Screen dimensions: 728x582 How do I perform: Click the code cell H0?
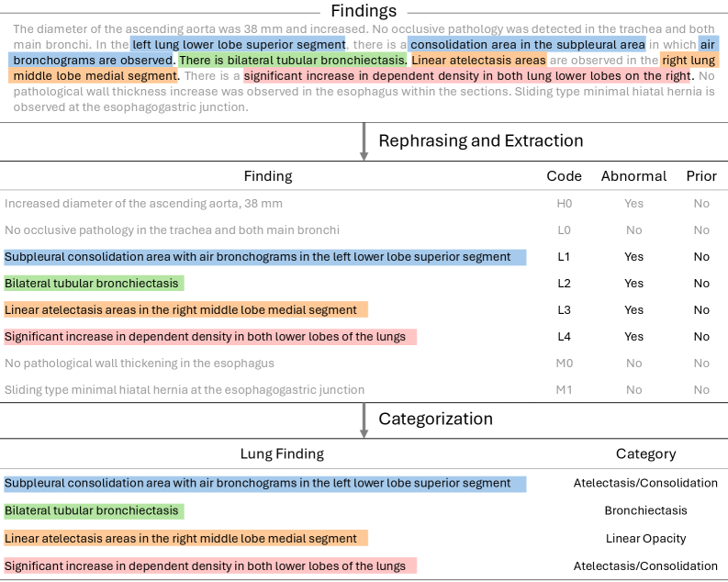point(564,204)
